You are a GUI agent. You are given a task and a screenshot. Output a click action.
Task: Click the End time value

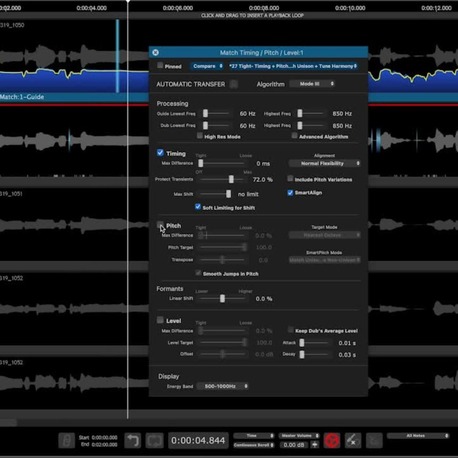click(x=104, y=444)
